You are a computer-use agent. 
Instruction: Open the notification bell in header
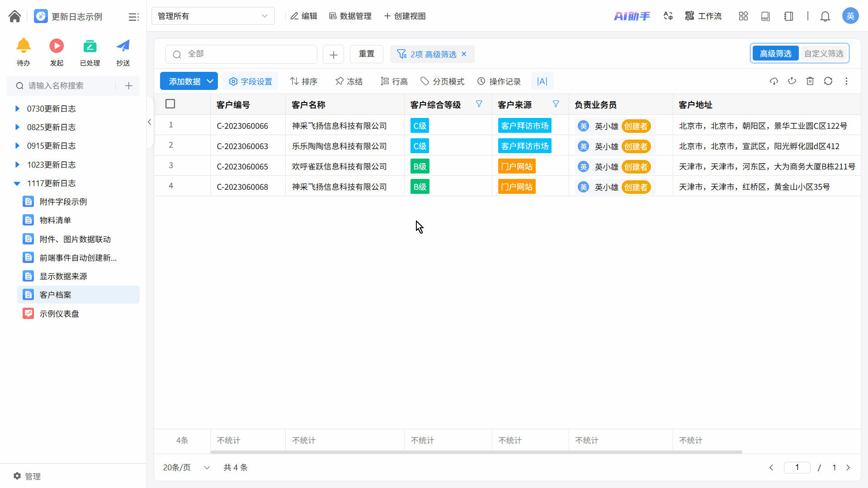(x=825, y=16)
